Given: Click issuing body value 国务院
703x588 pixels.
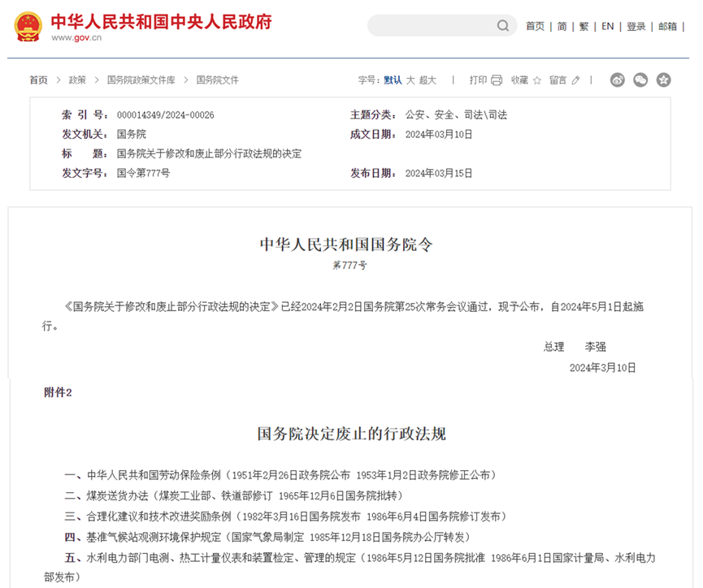Looking at the screenshot, I should coord(132,135).
